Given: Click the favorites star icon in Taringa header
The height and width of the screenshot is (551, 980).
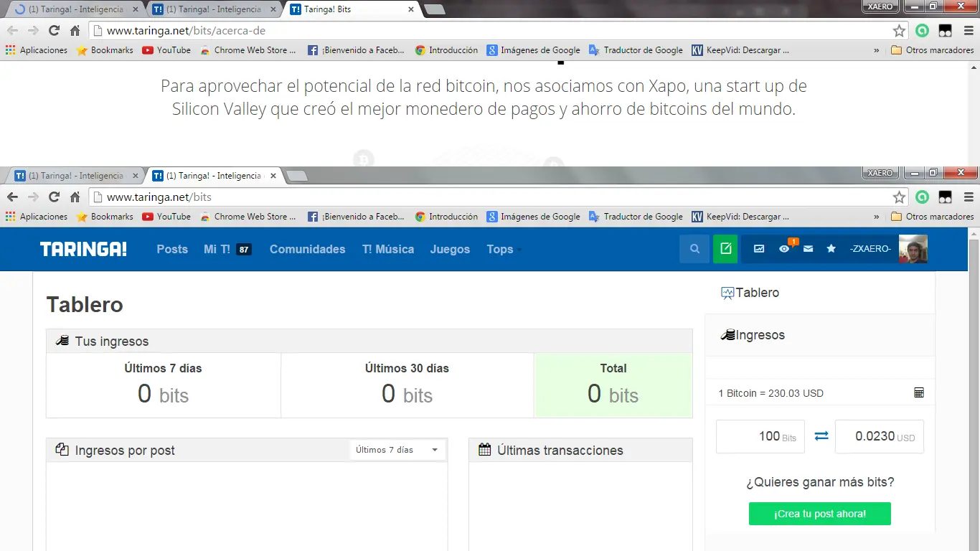Looking at the screenshot, I should coord(831,249).
